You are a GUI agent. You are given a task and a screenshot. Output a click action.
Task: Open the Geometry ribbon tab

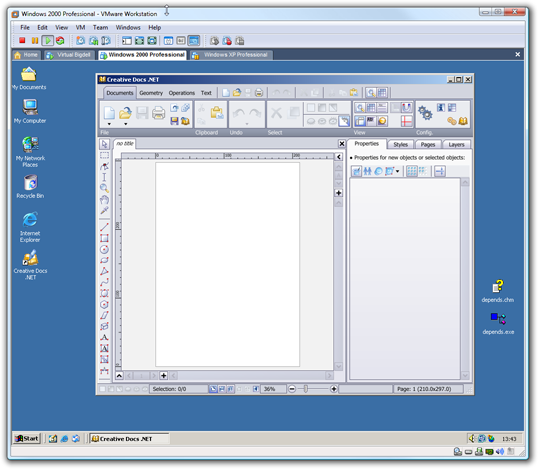151,93
